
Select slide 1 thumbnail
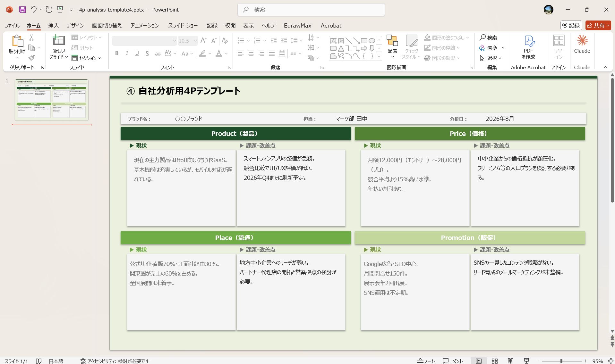[x=51, y=100]
